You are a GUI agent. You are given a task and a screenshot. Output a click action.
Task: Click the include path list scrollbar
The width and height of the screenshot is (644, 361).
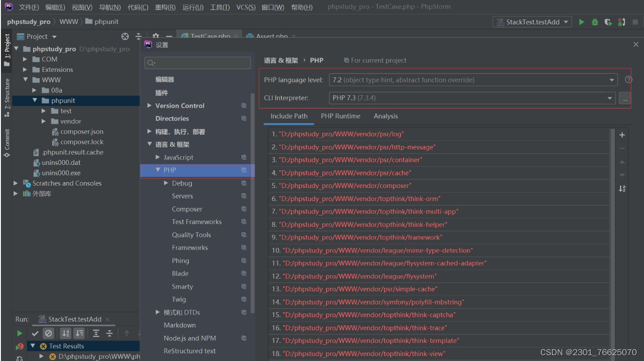(613, 244)
